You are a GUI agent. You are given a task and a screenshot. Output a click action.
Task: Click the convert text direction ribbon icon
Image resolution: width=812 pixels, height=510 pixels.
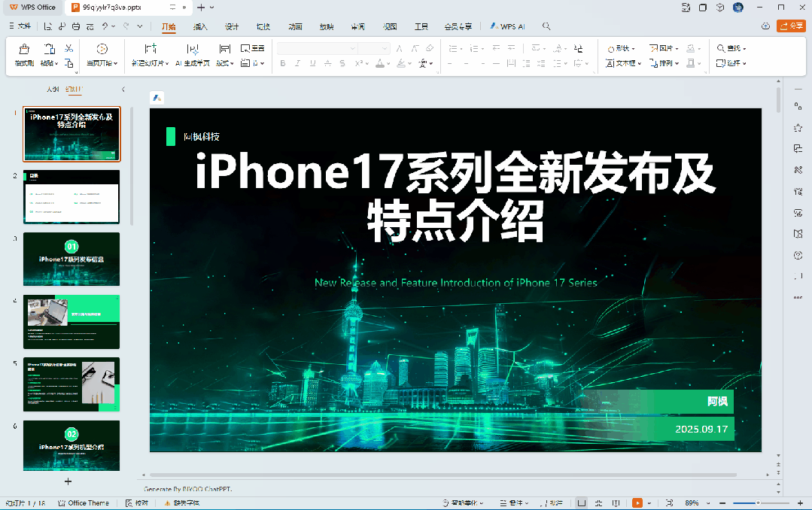pos(579,48)
